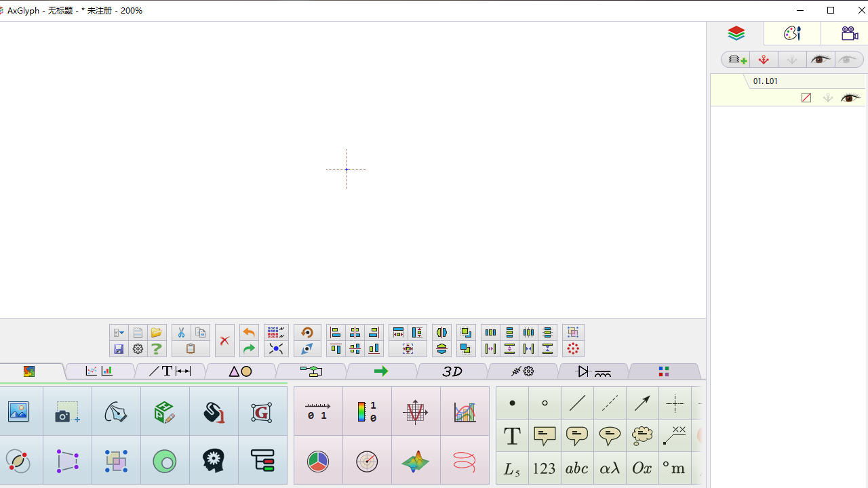This screenshot has height=488, width=868.
Task: Click the red X delete button
Action: 224,340
